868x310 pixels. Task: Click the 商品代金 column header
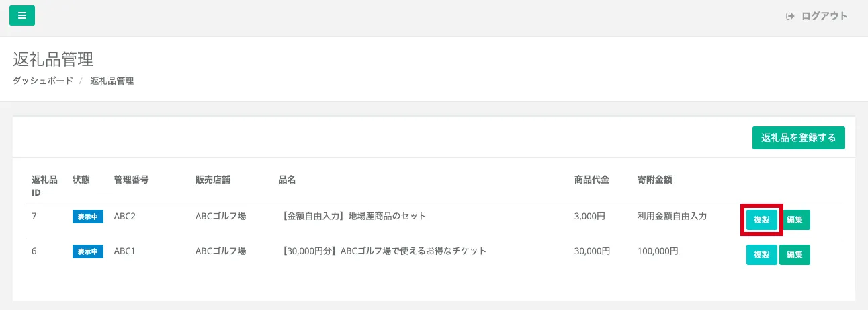click(592, 180)
